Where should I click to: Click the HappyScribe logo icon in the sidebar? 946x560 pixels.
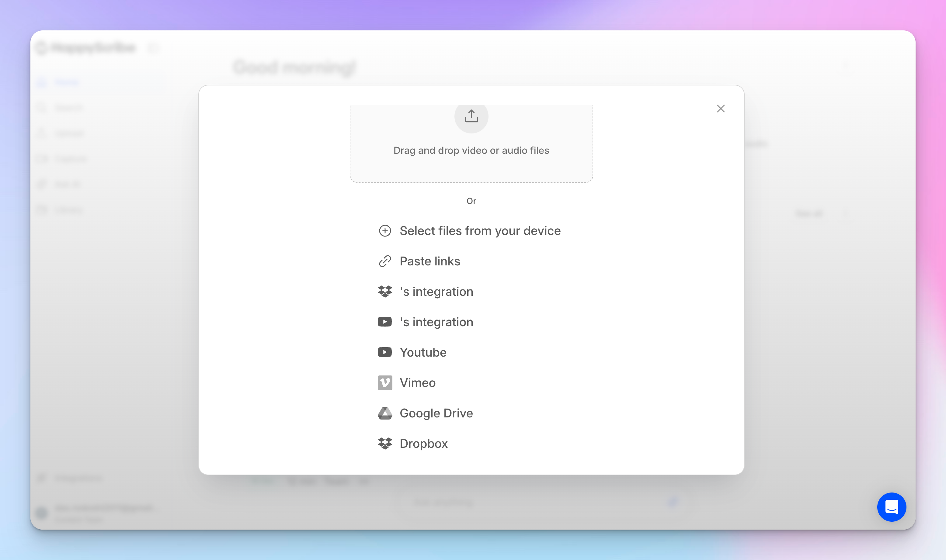pyautogui.click(x=42, y=47)
